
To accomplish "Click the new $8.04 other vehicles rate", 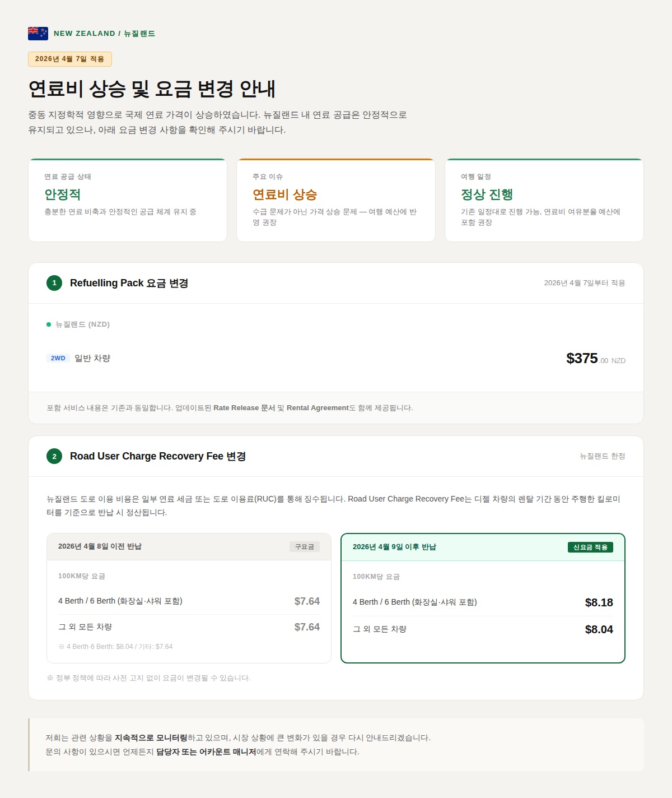I will [x=599, y=629].
